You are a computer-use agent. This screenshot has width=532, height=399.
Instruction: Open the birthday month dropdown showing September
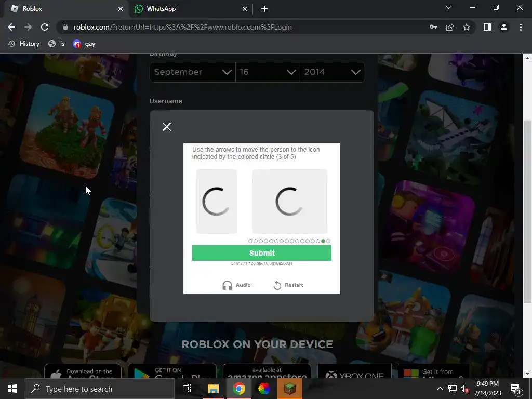192,72
